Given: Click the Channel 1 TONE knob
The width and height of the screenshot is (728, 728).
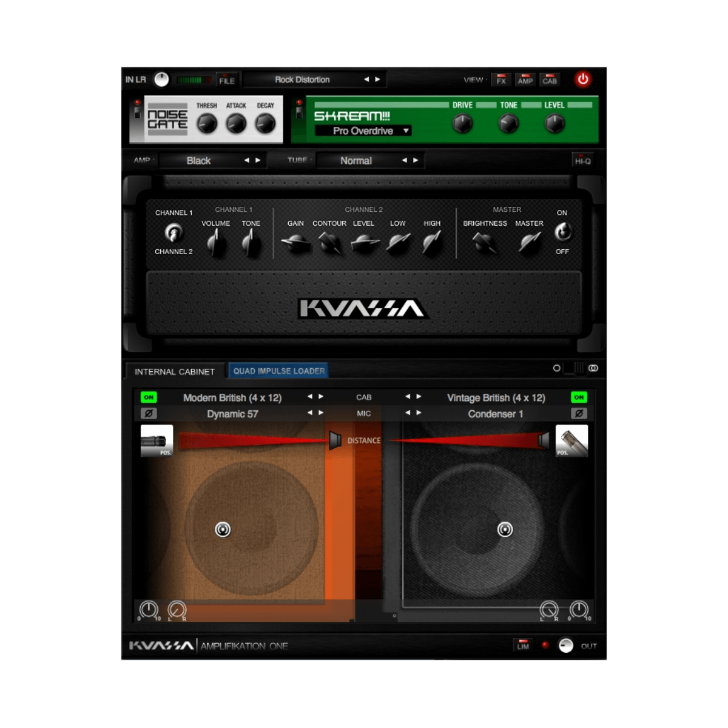Looking at the screenshot, I should (x=251, y=243).
